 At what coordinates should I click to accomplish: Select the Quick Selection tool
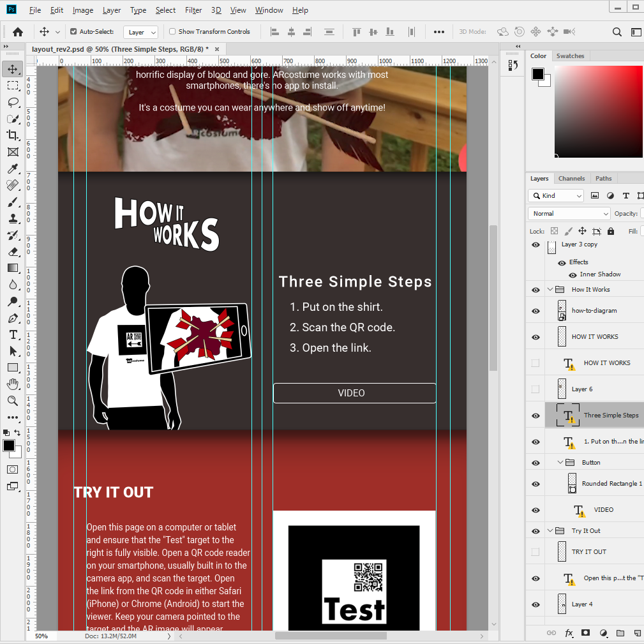(x=13, y=119)
